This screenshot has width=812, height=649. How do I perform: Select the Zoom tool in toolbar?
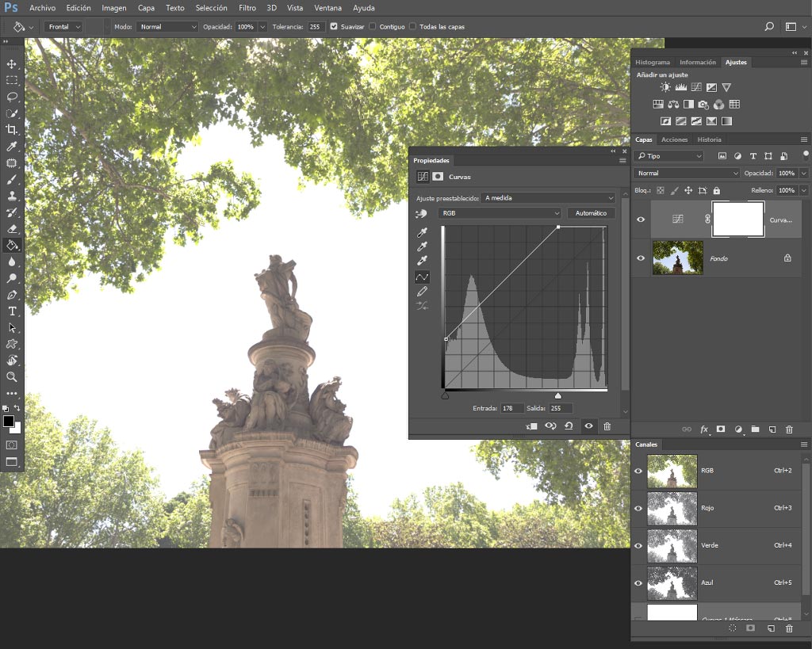[11, 376]
